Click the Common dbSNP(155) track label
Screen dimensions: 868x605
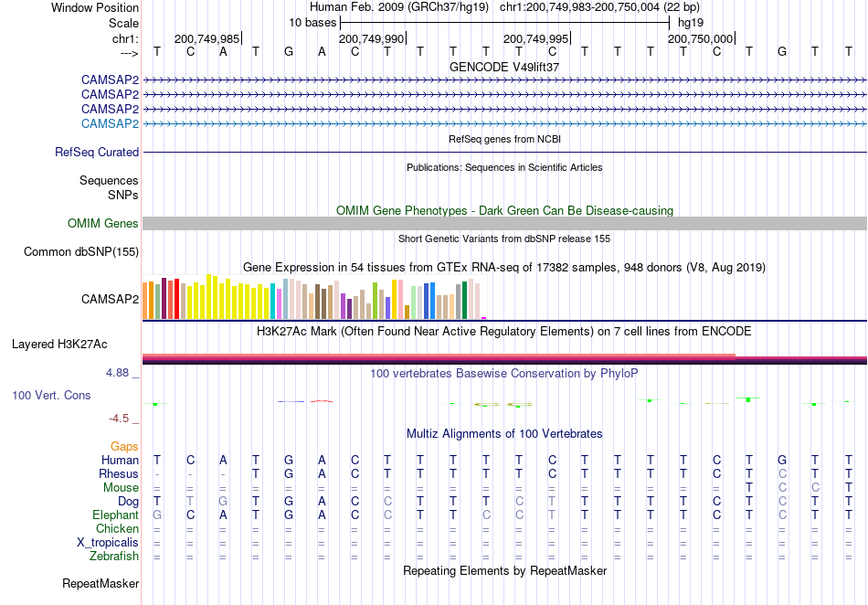click(x=80, y=252)
